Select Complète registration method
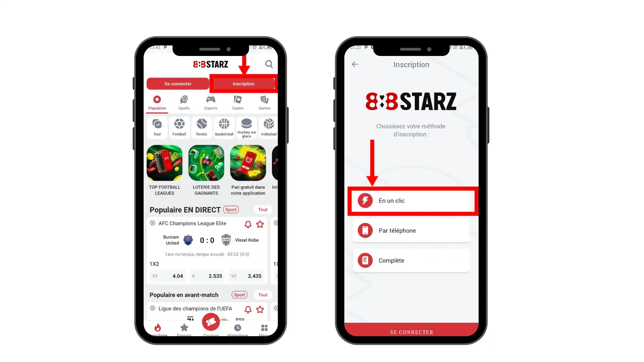The image size is (644, 362). (x=411, y=260)
